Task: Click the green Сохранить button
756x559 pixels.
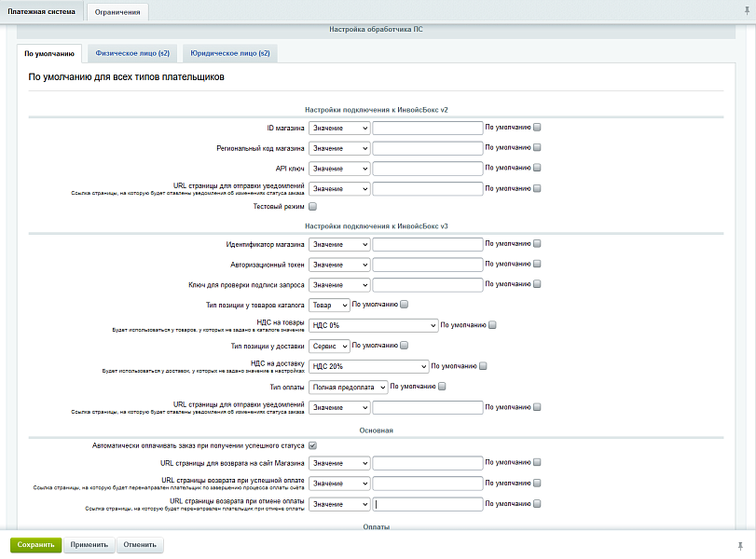Action: [x=35, y=545]
